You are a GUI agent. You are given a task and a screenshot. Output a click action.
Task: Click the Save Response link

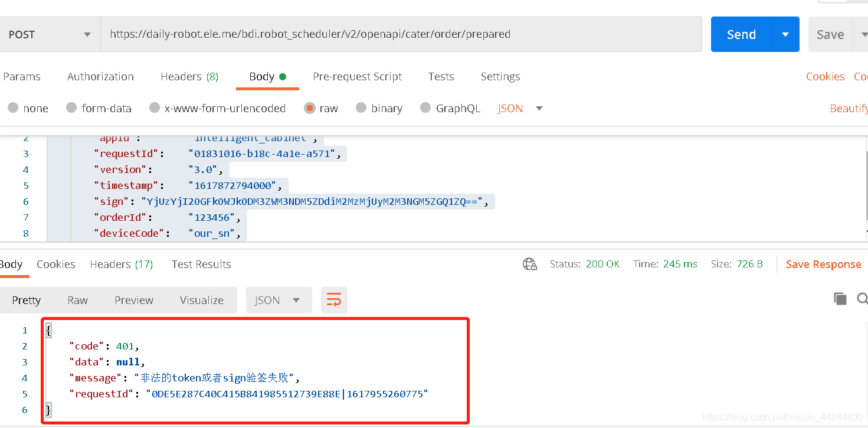pyautogui.click(x=823, y=264)
